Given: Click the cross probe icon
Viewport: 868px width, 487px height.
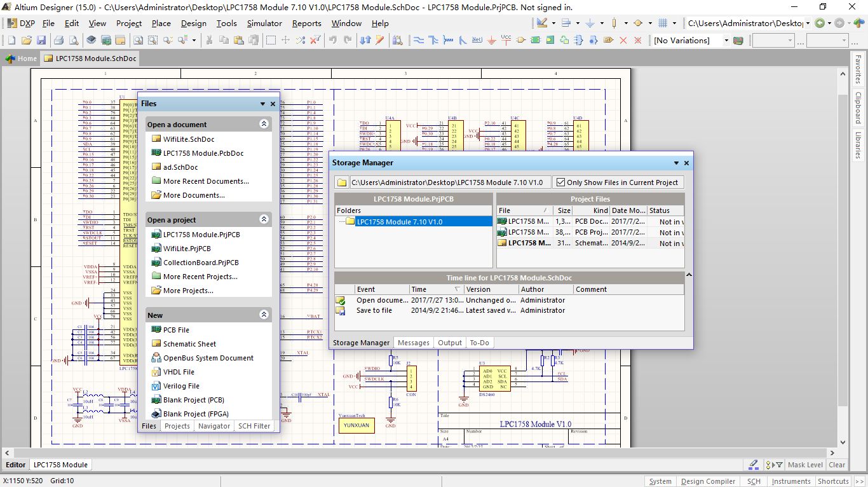Looking at the screenshot, I should pos(380,40).
